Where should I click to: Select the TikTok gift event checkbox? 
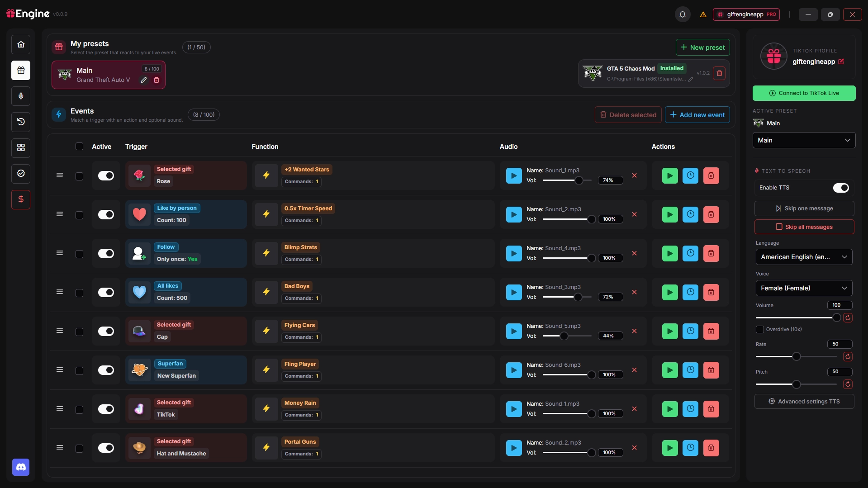79,409
